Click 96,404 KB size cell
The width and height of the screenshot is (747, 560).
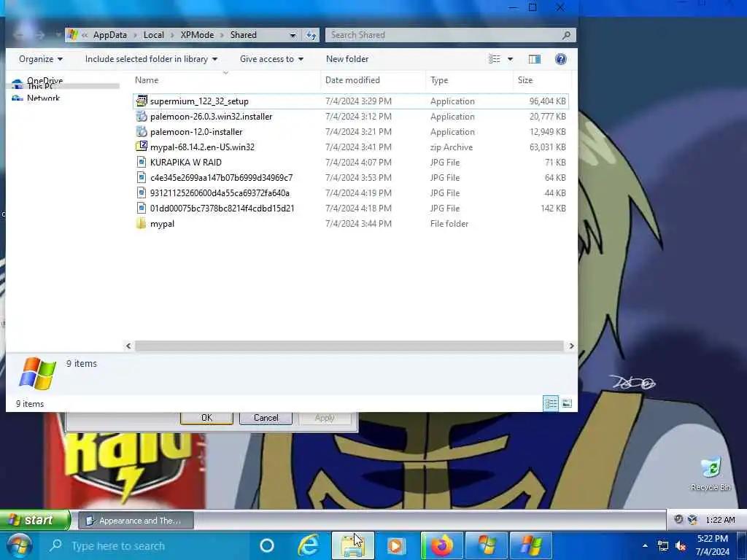click(547, 101)
